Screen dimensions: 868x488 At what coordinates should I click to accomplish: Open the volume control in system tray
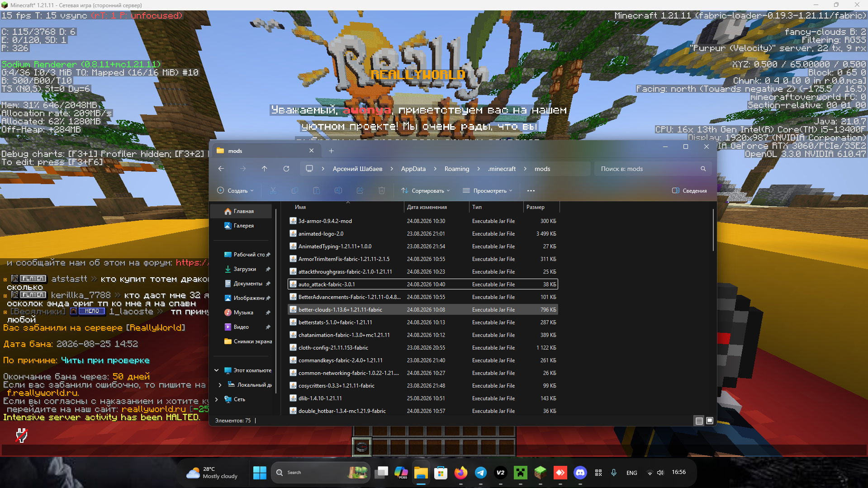[660, 473]
